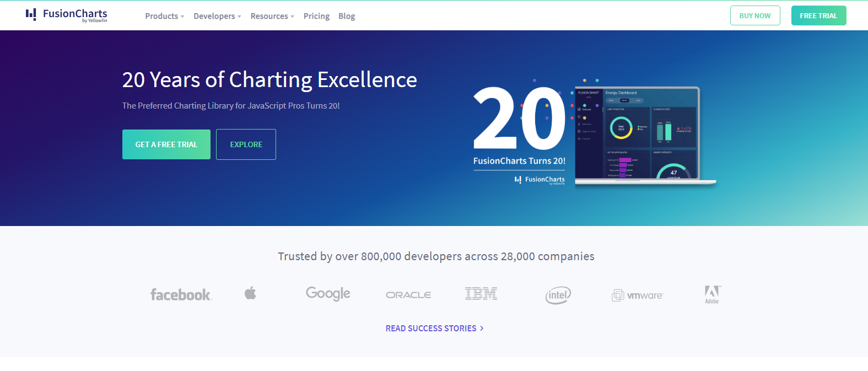Click the VMware logo
Screen dimensions: 868x371
pyautogui.click(x=638, y=295)
